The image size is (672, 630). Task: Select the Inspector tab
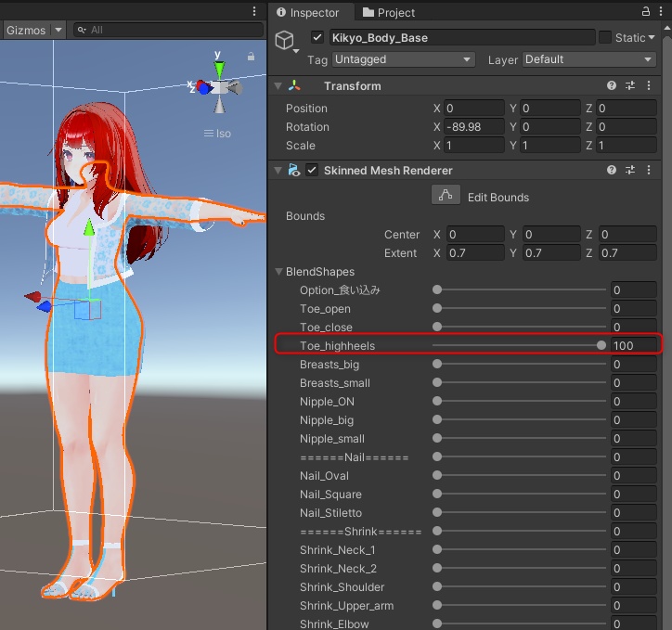click(307, 12)
